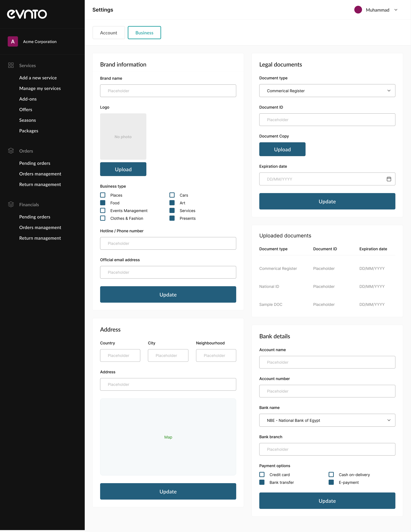Uncheck the Presents checkbox
The image size is (411, 532).
click(x=172, y=218)
